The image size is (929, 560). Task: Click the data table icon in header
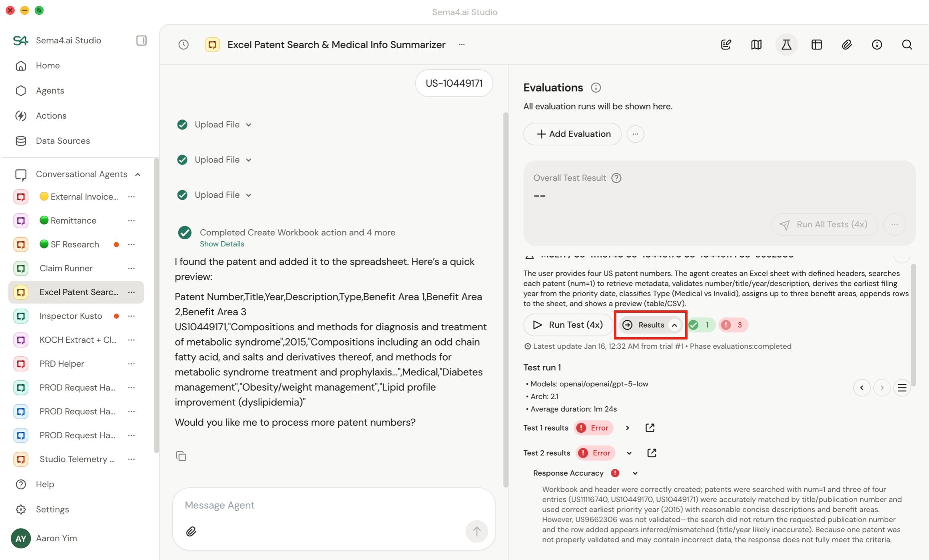(816, 44)
